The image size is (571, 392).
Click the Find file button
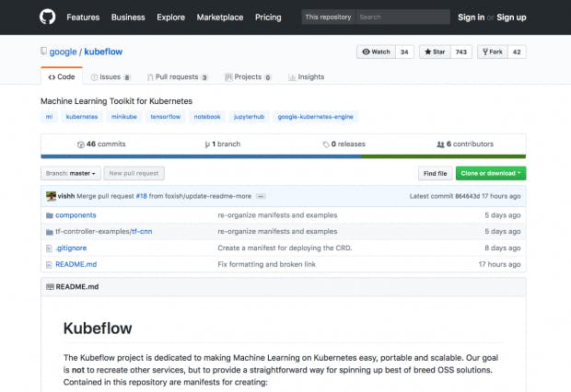coord(436,173)
